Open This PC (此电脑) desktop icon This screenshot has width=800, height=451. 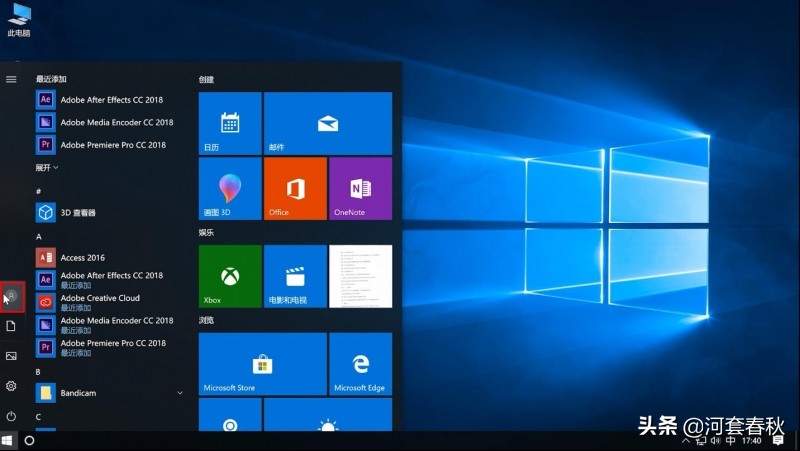[x=19, y=16]
